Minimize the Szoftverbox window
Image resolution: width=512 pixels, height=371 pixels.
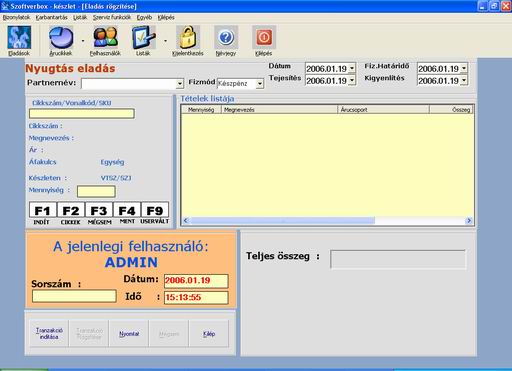(x=483, y=6)
